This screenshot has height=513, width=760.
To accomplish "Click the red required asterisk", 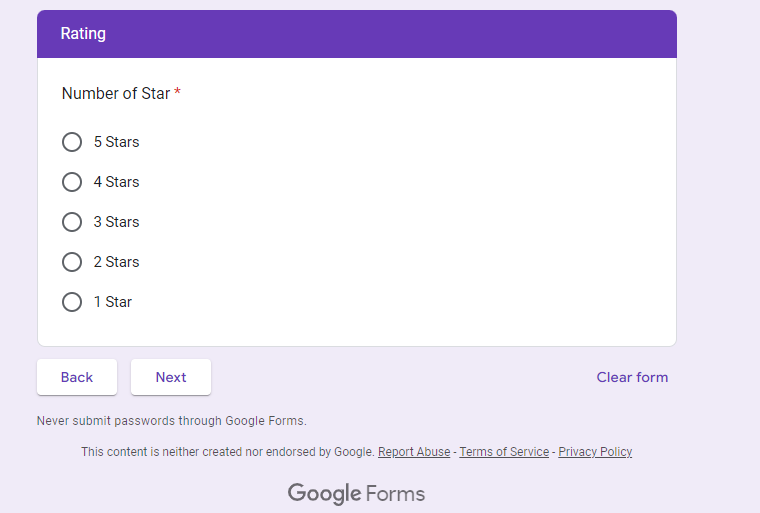I will (178, 93).
